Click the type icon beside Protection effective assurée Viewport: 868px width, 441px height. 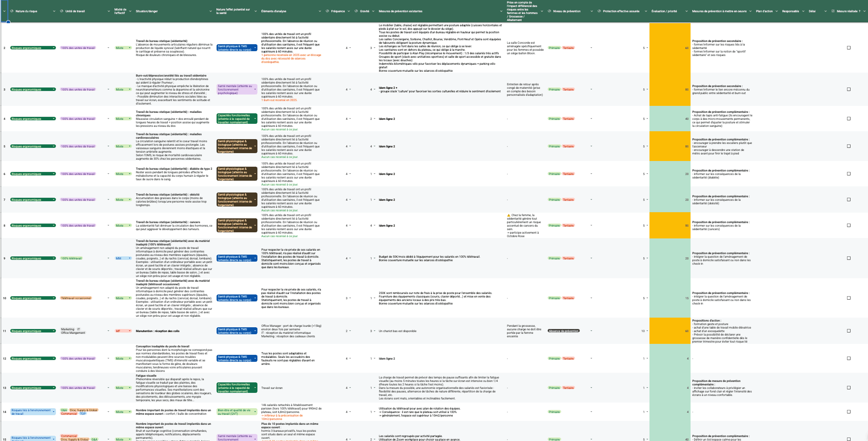599,11
